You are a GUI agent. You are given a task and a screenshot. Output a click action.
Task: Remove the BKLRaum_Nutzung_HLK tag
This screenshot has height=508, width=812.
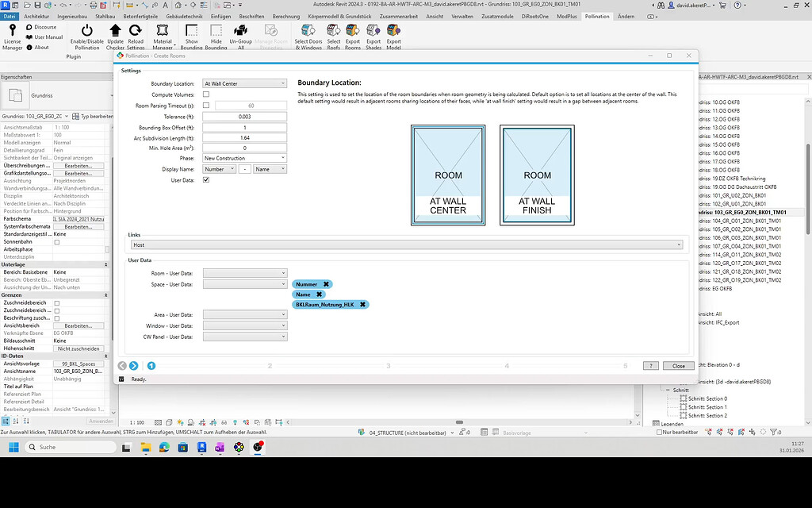tap(362, 305)
